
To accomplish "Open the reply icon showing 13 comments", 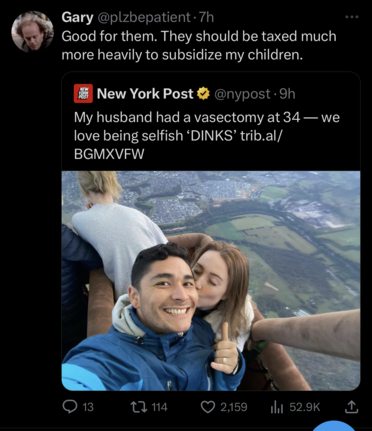I will click(70, 407).
